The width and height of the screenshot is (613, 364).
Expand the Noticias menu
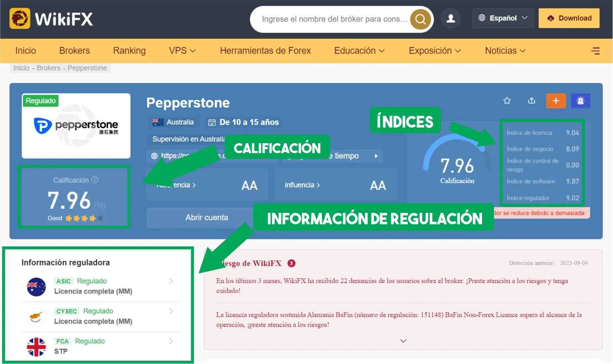[505, 51]
